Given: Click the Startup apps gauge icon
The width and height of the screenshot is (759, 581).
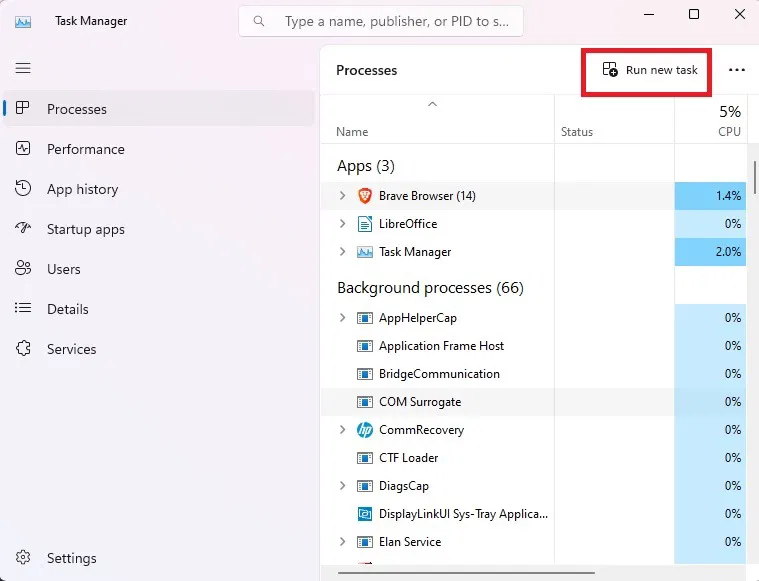Looking at the screenshot, I should tap(23, 228).
